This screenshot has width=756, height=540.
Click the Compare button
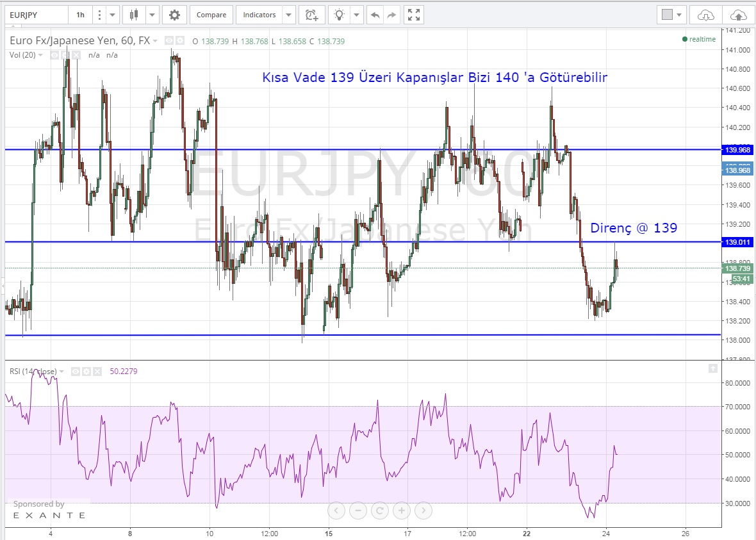coord(211,14)
